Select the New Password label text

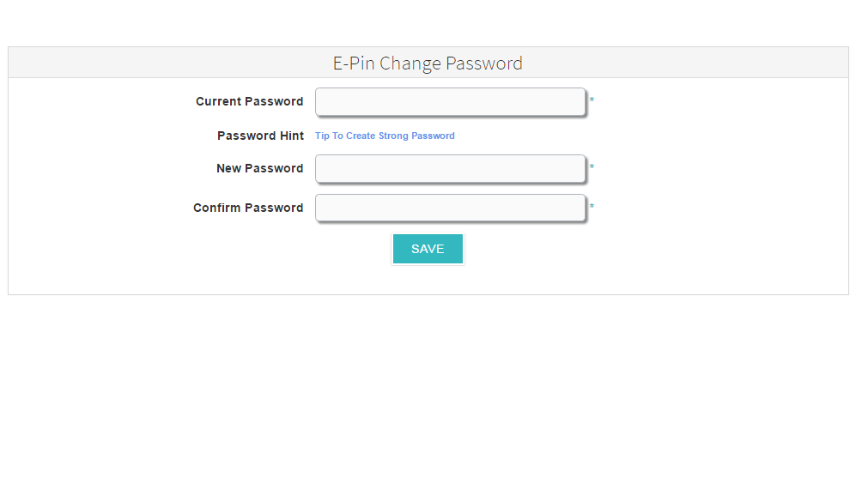(x=259, y=168)
